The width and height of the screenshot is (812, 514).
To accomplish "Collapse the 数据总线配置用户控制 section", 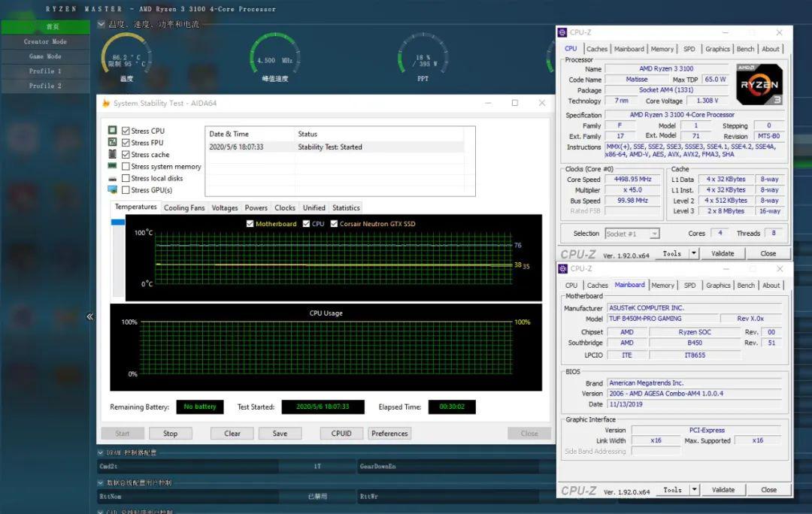I will point(101,482).
